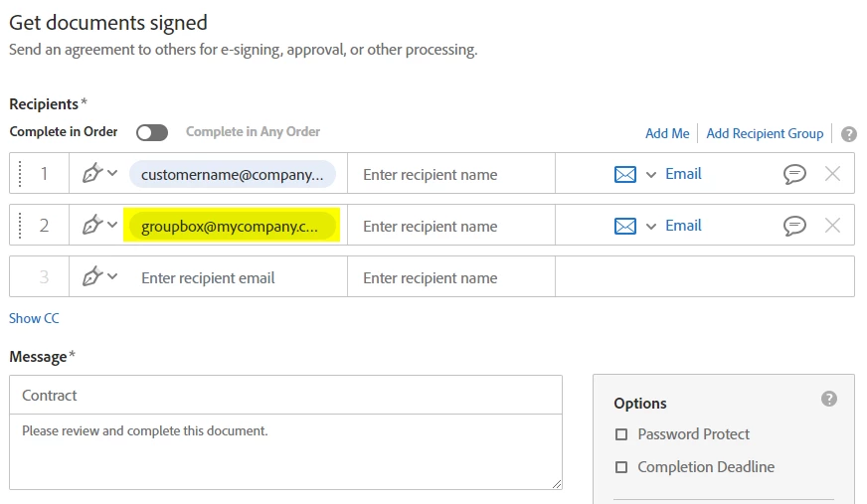Expand Email authentication dropdown for recipient 2
The image size is (867, 504).
click(x=651, y=226)
